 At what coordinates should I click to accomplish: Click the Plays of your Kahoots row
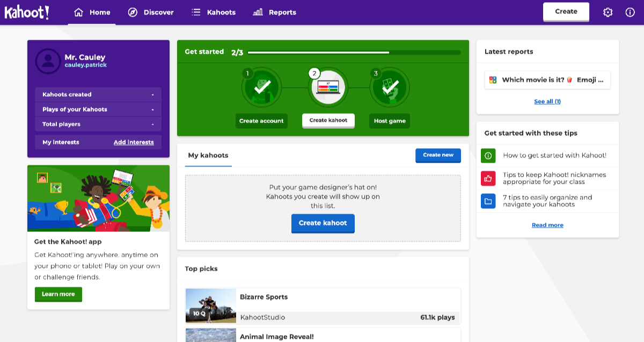[x=98, y=110]
